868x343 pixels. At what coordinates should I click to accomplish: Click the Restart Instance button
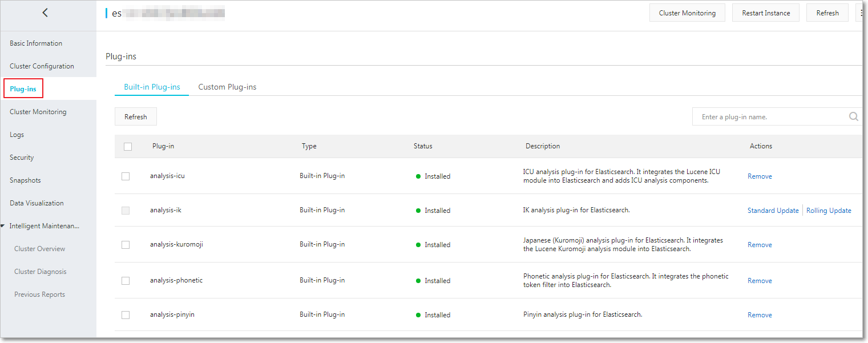[x=766, y=13]
